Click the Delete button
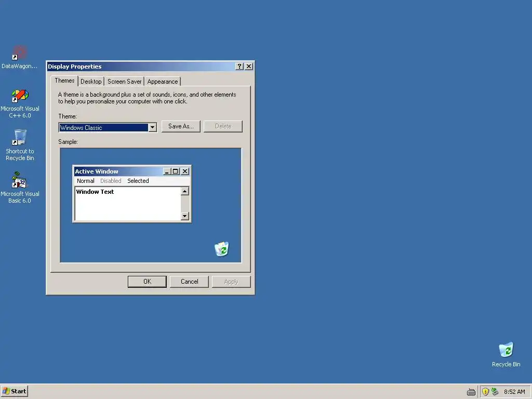The image size is (532, 399). pyautogui.click(x=223, y=126)
